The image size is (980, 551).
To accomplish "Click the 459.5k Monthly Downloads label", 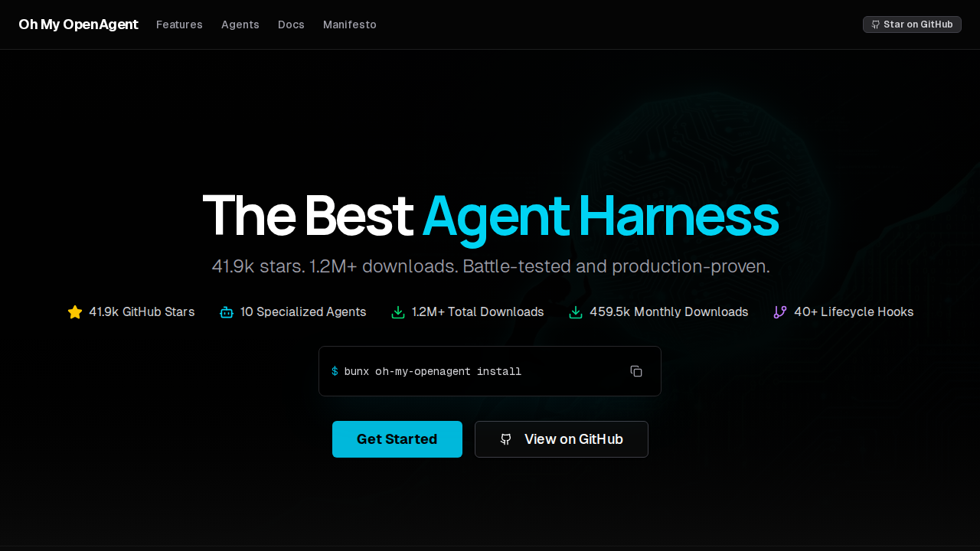I will pyautogui.click(x=668, y=312).
